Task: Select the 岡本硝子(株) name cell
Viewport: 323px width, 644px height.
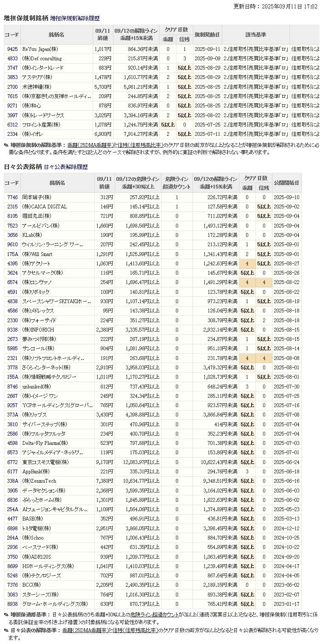Action: pyautogui.click(x=57, y=197)
